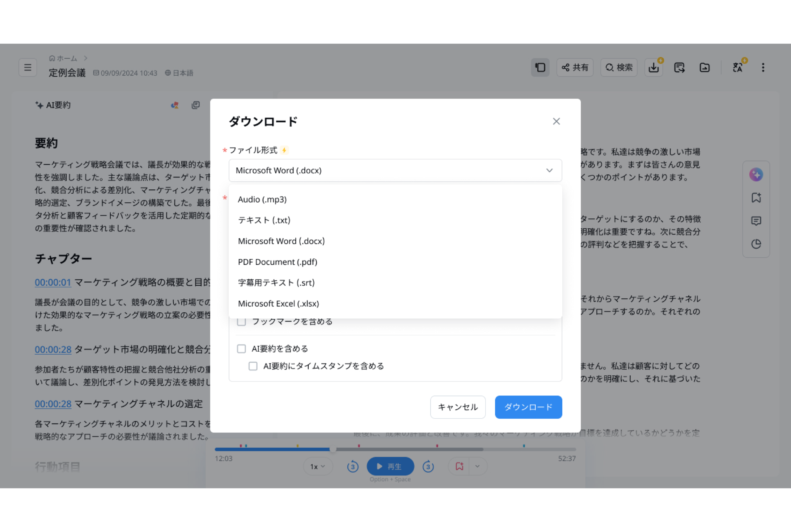791x532 pixels.
Task: Click the add bookmark icon in right sidebar
Action: point(756,198)
